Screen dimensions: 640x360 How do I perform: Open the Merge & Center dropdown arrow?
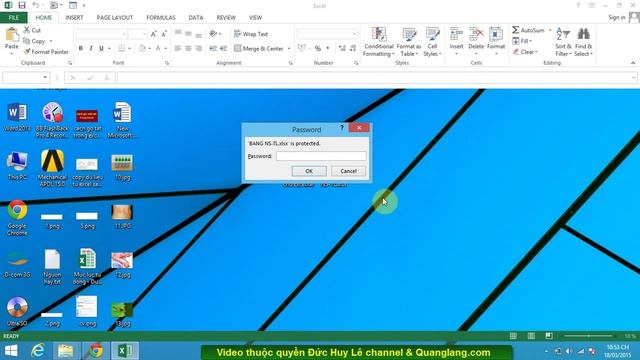point(289,49)
